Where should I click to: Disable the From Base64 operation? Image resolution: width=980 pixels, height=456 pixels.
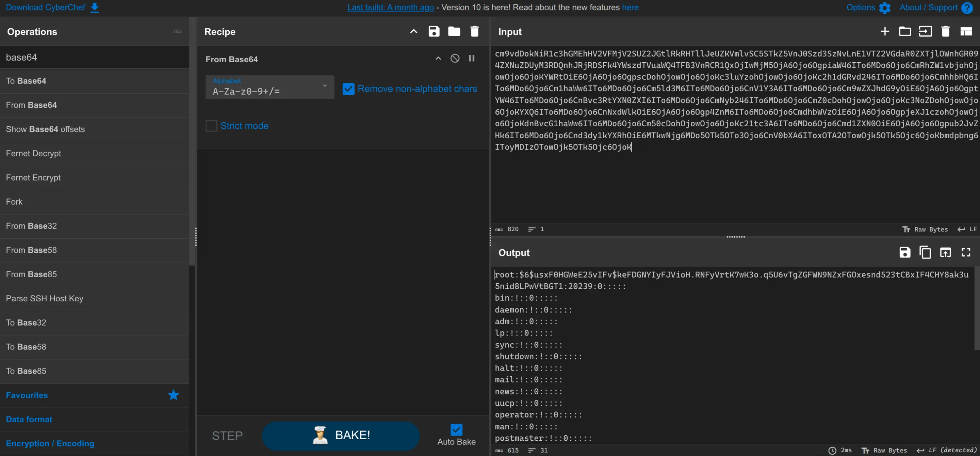(x=455, y=58)
